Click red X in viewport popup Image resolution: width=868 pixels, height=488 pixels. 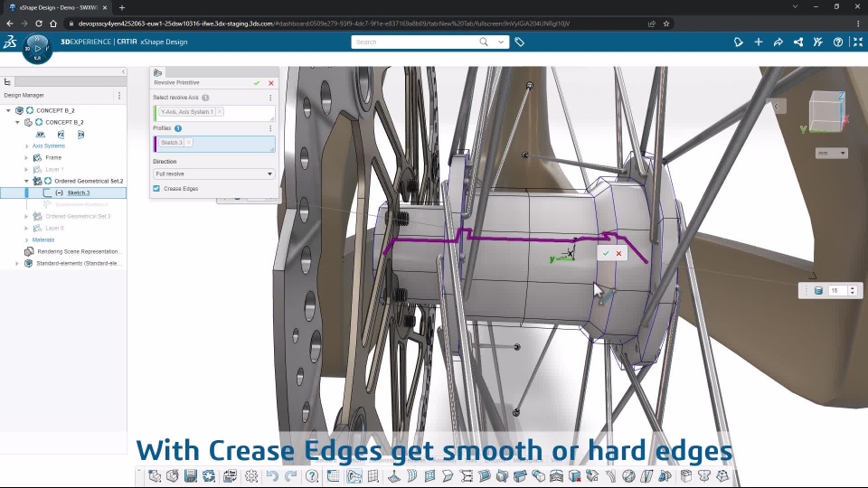pyautogui.click(x=618, y=253)
